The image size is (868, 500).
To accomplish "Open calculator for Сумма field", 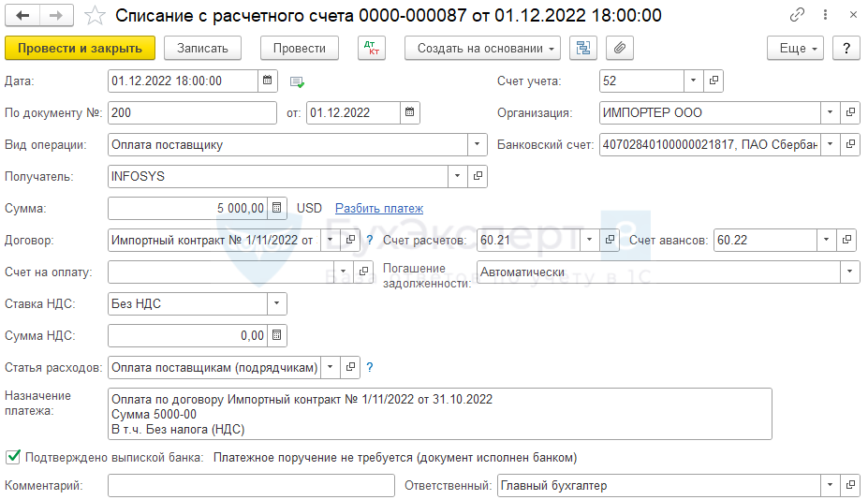I will 277,208.
